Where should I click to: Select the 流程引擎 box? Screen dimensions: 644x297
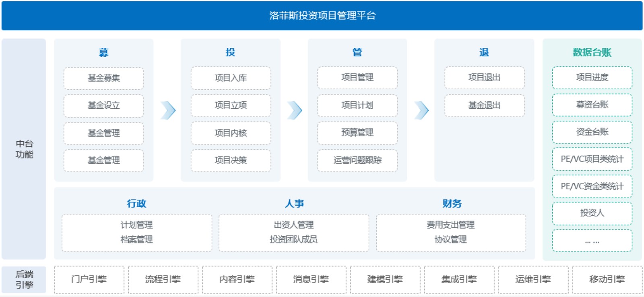click(x=163, y=279)
